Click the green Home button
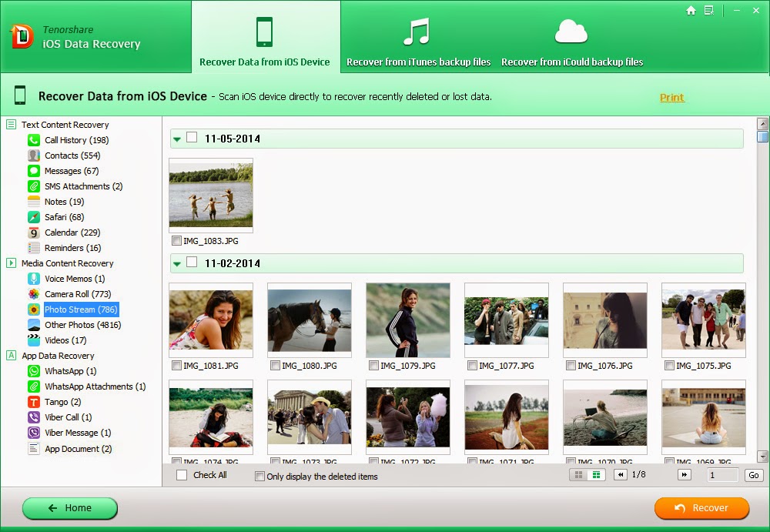The image size is (770, 532). (70, 508)
